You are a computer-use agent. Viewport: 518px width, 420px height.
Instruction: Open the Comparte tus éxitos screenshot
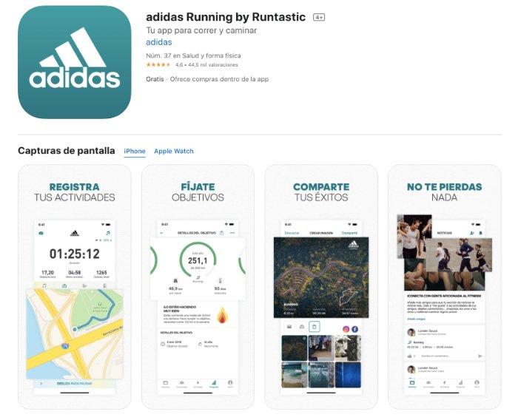[321, 287]
